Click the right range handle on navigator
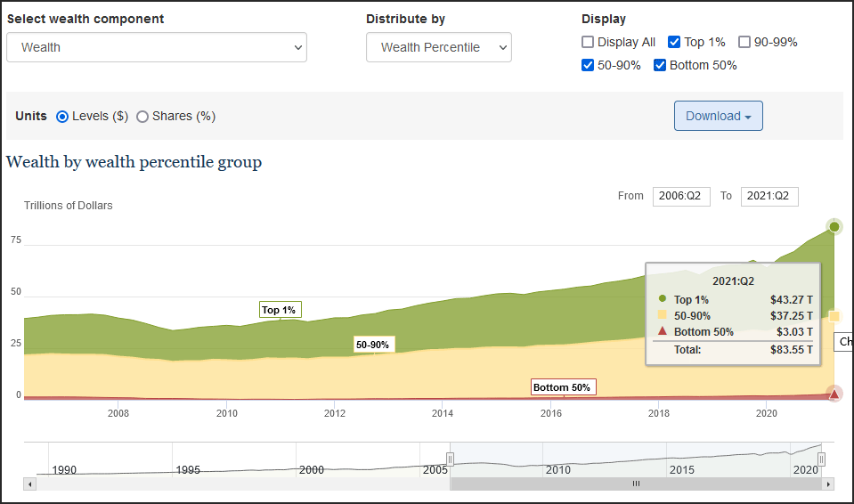Viewport: 854px width, 504px height. click(821, 459)
